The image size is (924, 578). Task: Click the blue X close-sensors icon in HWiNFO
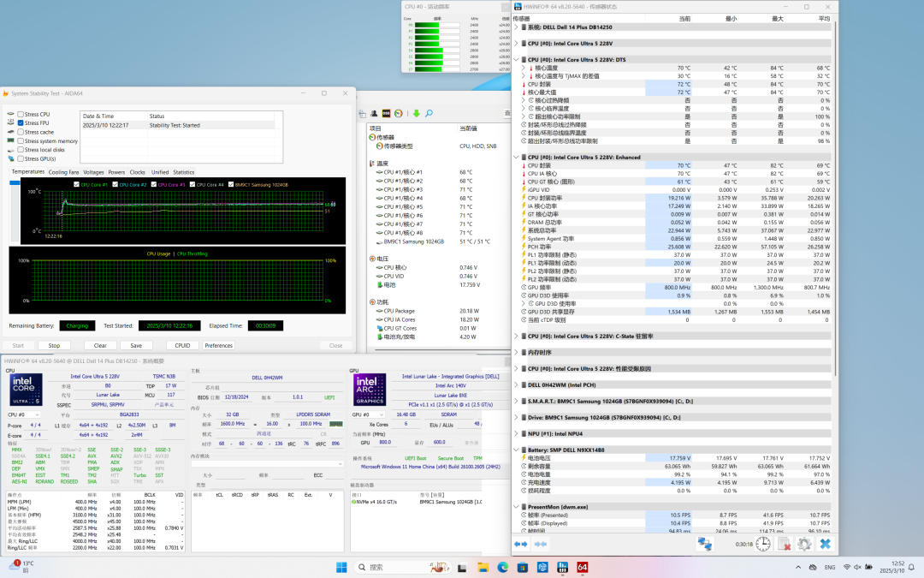[825, 544]
